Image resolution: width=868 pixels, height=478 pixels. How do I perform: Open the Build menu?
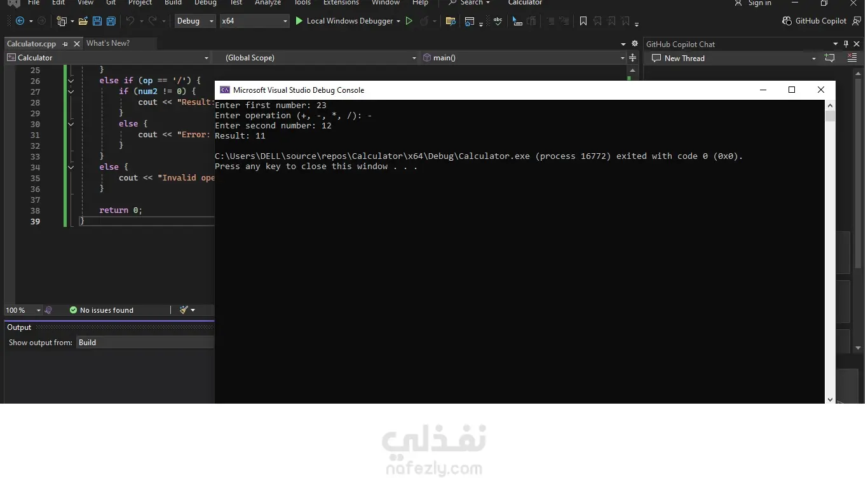coord(173,3)
